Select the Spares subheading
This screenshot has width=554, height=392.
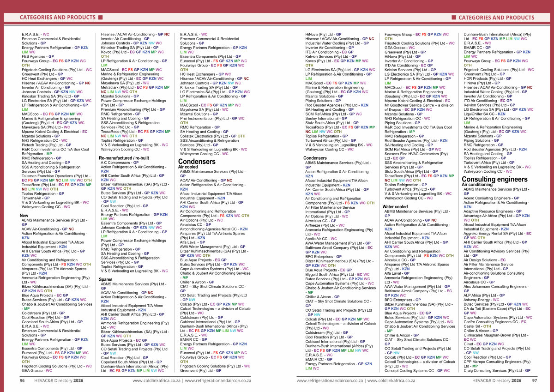[x=106, y=280]
